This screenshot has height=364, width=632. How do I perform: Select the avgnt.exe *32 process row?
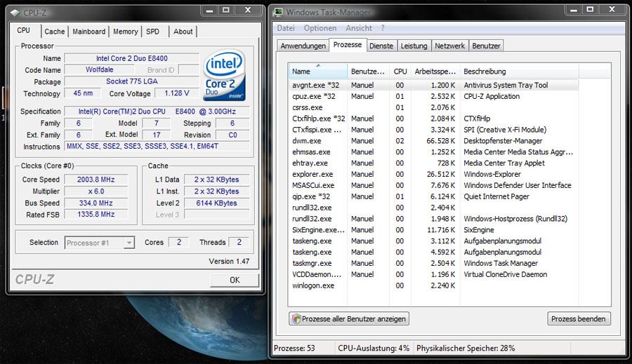click(x=434, y=85)
